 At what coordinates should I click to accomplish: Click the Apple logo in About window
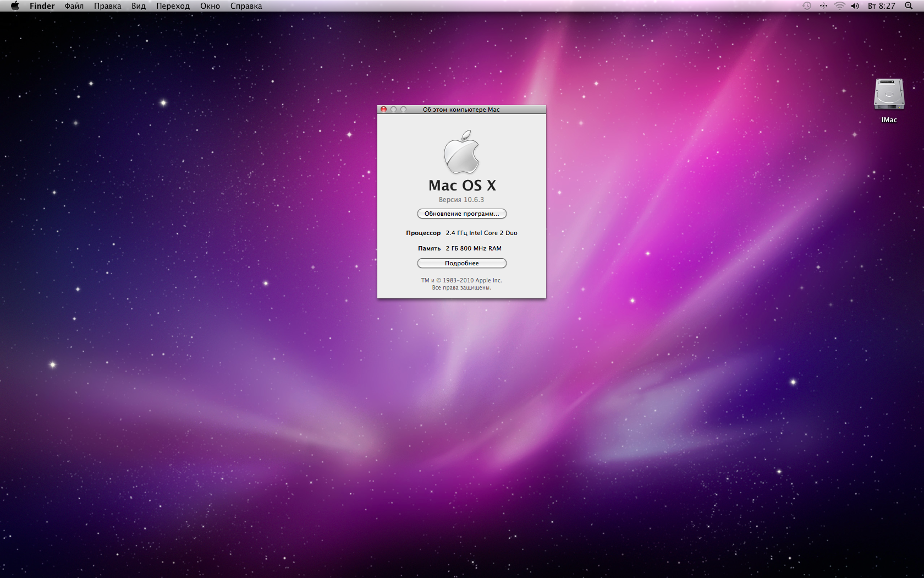[461, 152]
